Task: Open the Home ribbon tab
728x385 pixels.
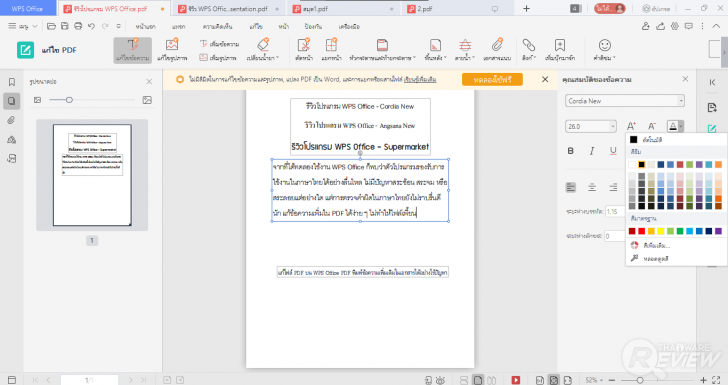Action: click(x=146, y=26)
